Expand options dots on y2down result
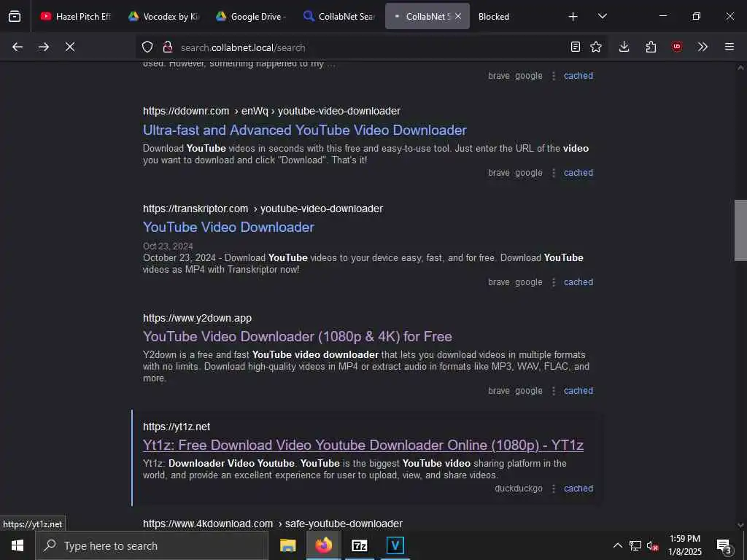Screen dimensions: 747x560 (553, 391)
